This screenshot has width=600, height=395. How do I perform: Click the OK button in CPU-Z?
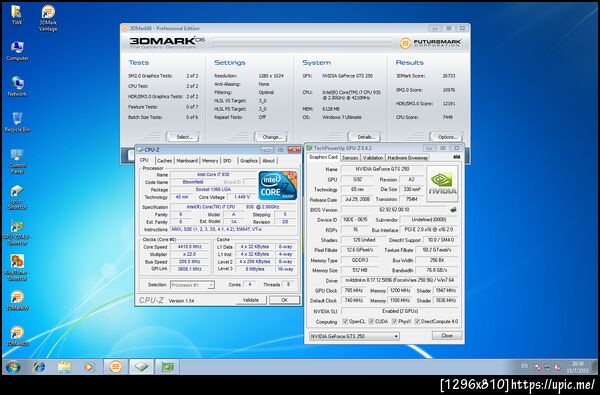tap(284, 300)
